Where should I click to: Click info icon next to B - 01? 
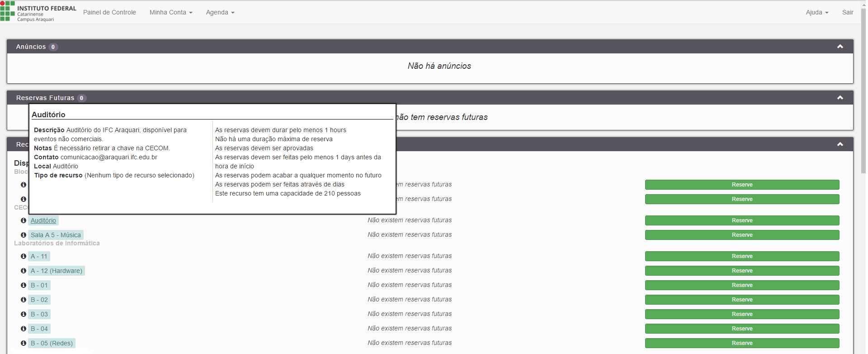[x=24, y=285]
